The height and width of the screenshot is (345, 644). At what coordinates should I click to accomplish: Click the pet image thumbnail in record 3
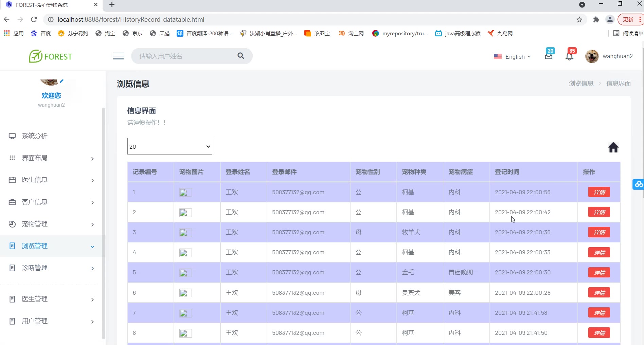(x=185, y=233)
